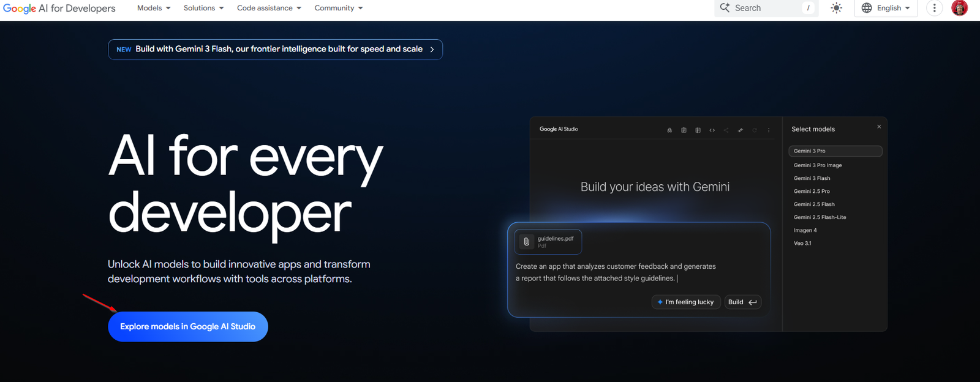Click the share icon in preview toolbar
980x382 pixels.
[726, 130]
